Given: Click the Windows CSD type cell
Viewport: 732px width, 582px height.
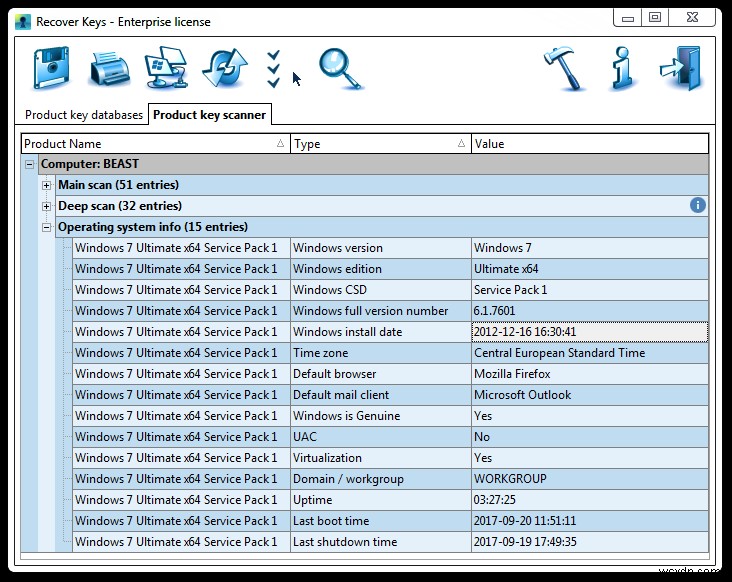Looking at the screenshot, I should pos(380,290).
